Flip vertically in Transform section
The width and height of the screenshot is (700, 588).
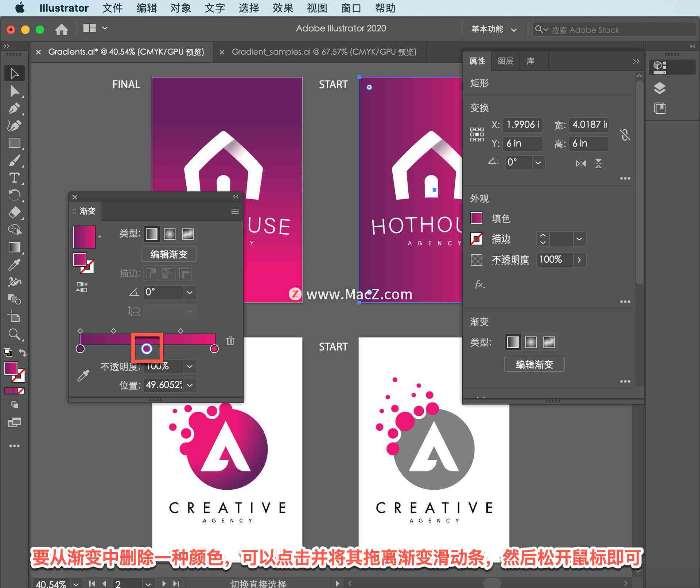(598, 163)
